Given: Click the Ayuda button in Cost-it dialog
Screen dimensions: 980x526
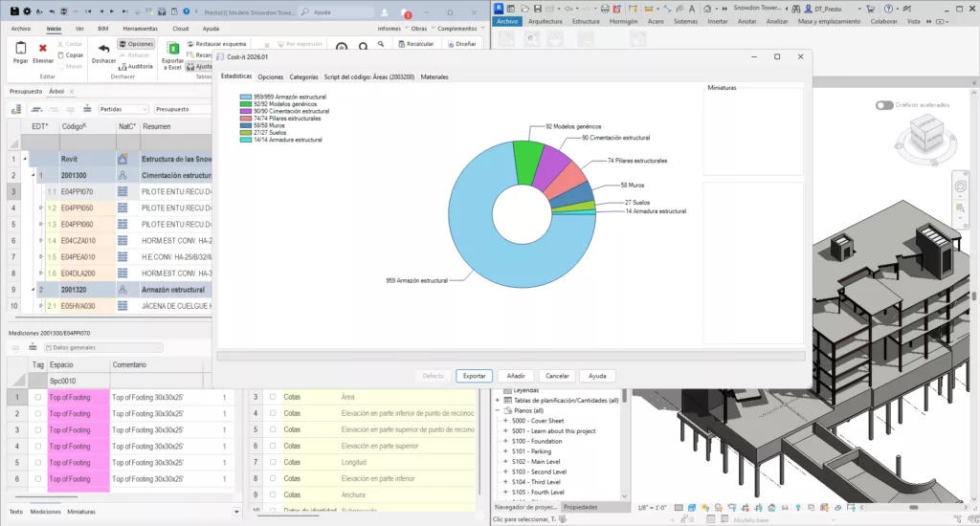Looking at the screenshot, I should click(597, 376).
